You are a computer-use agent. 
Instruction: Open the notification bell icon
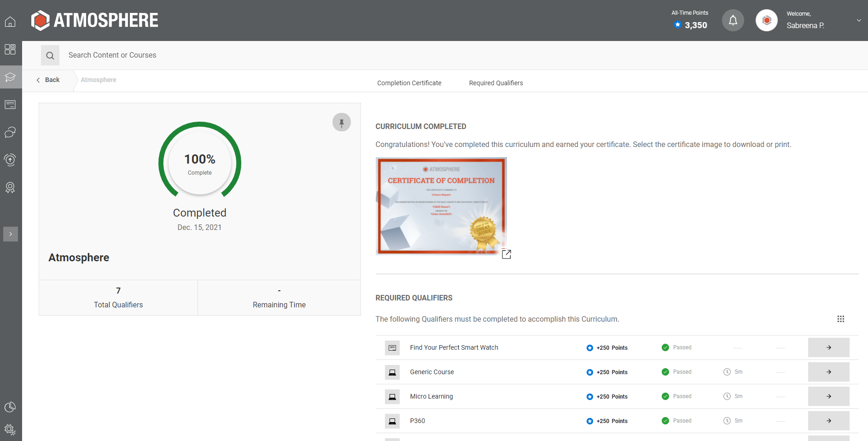[733, 20]
